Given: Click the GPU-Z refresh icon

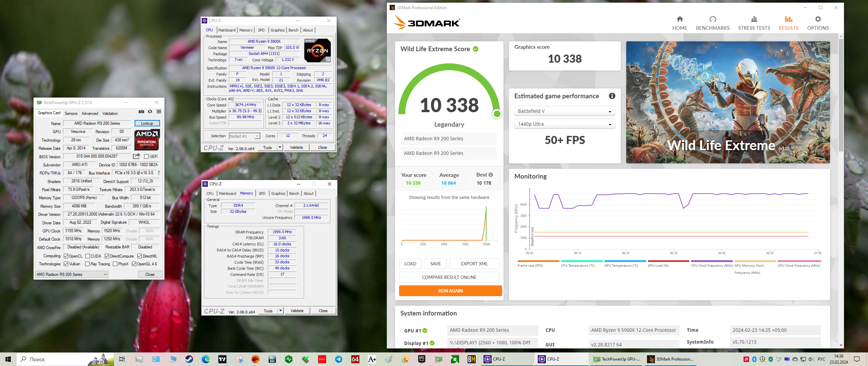Looking at the screenshot, I should point(150,111).
